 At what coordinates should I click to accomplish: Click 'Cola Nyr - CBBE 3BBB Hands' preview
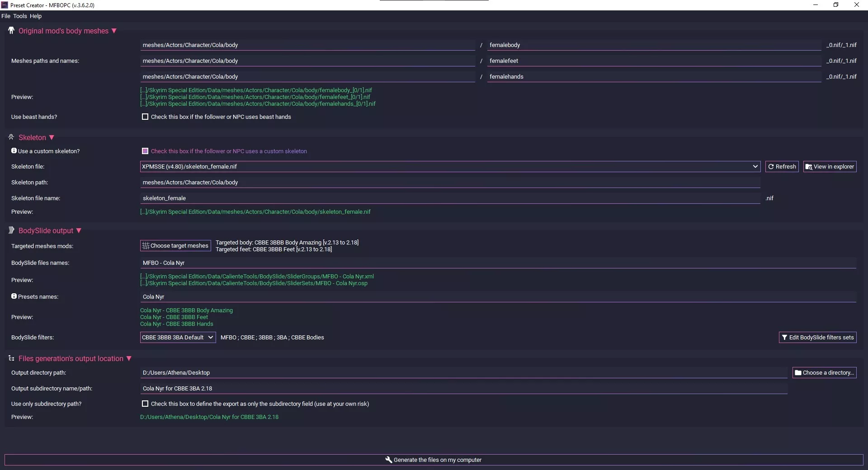coord(177,324)
